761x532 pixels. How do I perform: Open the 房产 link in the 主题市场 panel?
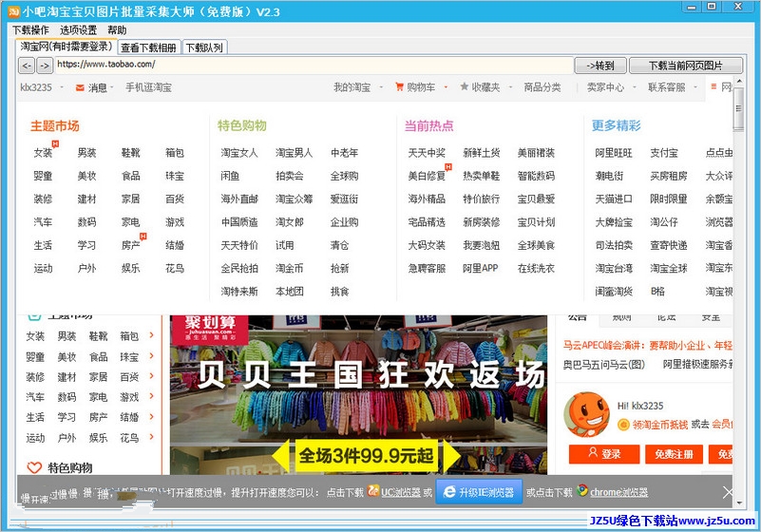[x=130, y=245]
